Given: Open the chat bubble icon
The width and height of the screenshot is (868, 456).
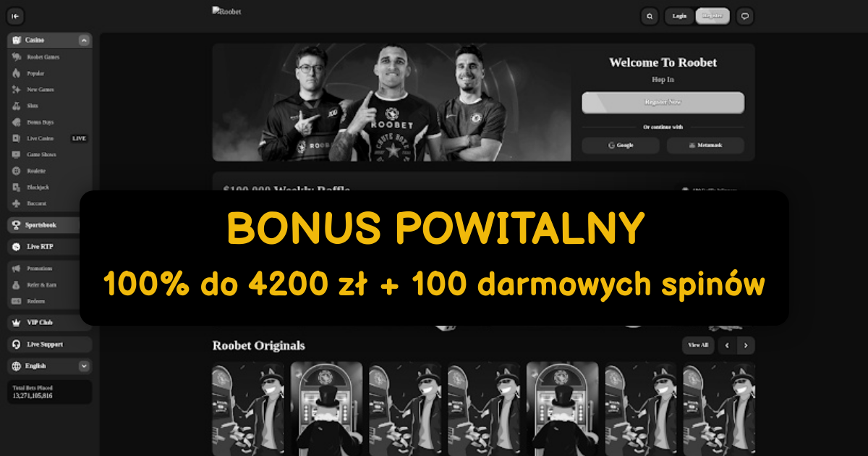Looking at the screenshot, I should (745, 16).
